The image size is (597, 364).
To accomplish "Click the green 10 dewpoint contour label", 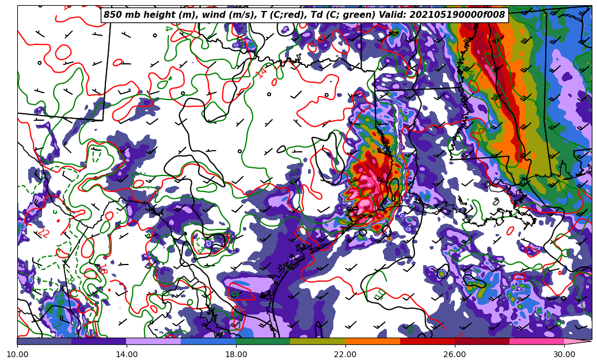I will tap(379, 295).
